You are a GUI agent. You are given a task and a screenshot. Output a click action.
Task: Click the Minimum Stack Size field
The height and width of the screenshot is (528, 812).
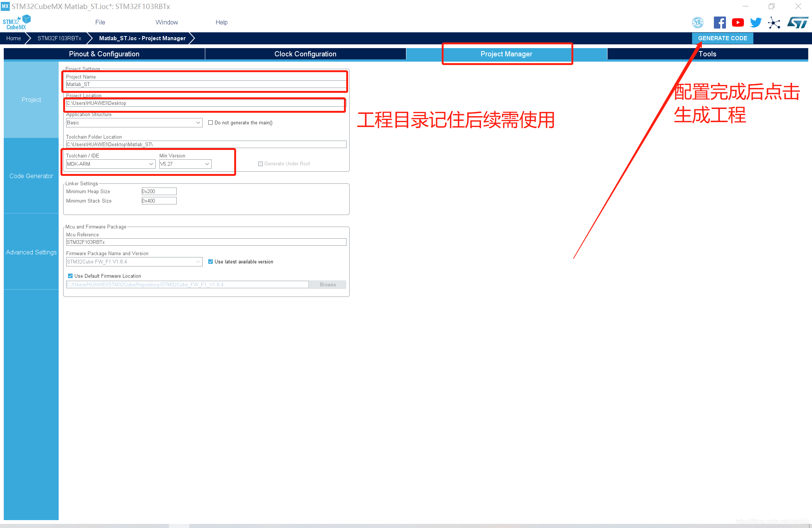[159, 201]
